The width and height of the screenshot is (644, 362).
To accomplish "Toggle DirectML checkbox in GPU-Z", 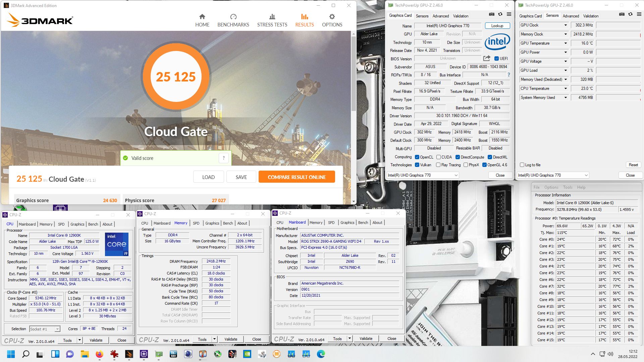I will (490, 157).
